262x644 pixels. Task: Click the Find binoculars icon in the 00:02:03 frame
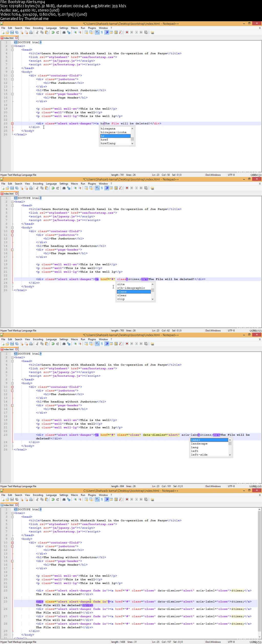pos(64,188)
